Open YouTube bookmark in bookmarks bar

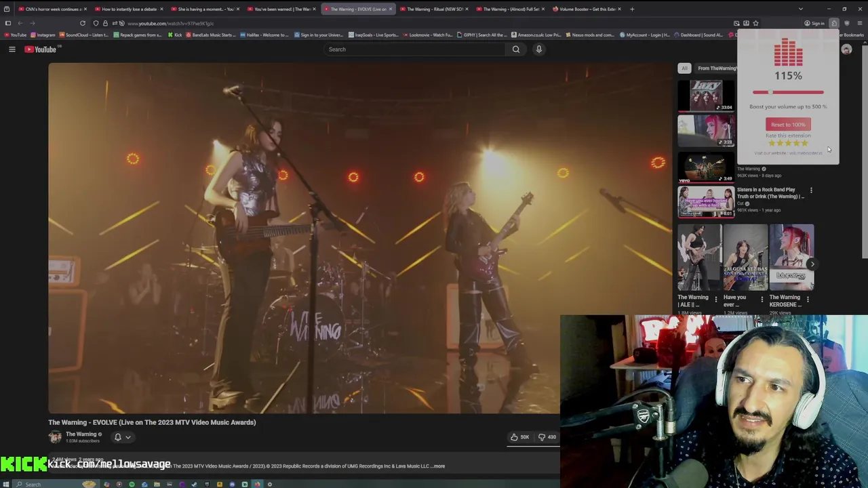click(15, 35)
